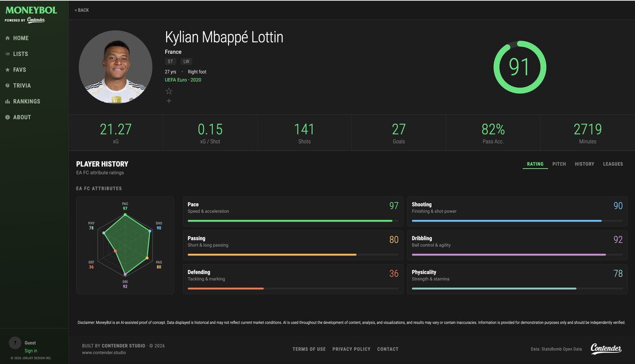The height and width of the screenshot is (364, 635).
Task: Click the Kylian Mbappé Lottin name heading
Action: (224, 38)
